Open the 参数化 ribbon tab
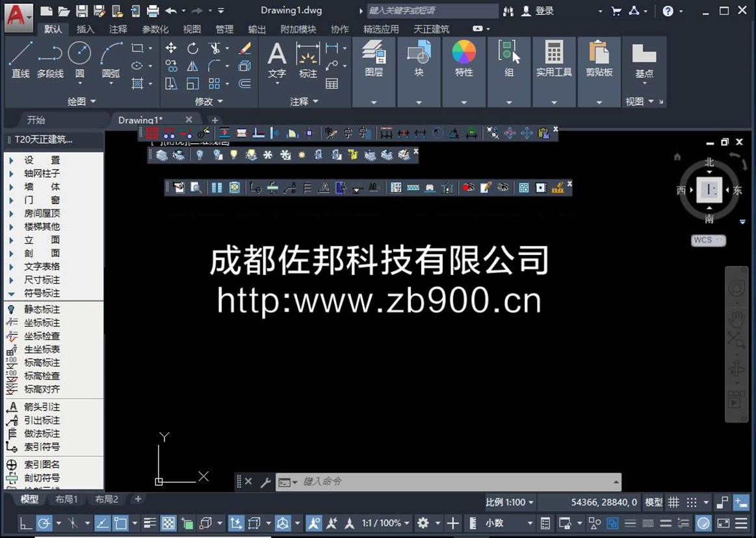Image resolution: width=756 pixels, height=538 pixels. tap(155, 29)
